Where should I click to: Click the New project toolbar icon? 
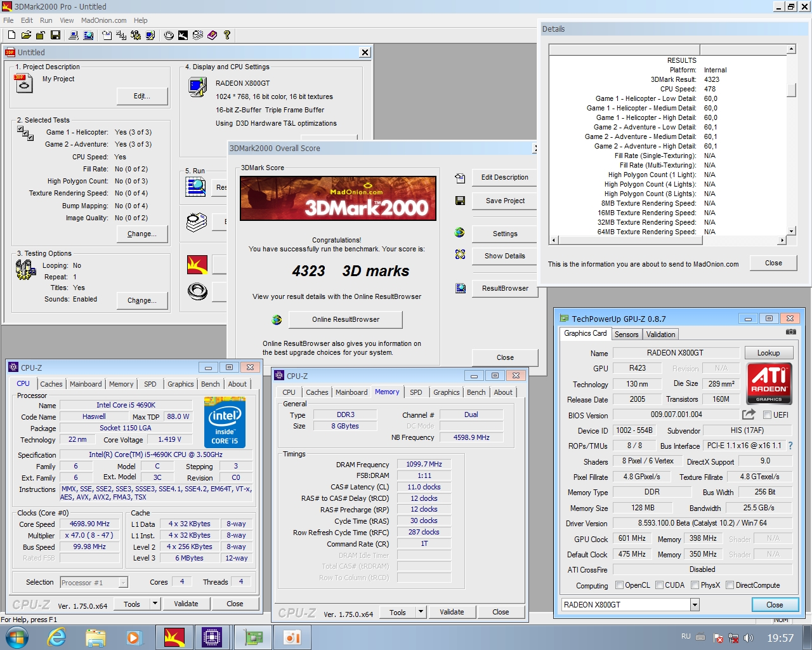pyautogui.click(x=11, y=35)
